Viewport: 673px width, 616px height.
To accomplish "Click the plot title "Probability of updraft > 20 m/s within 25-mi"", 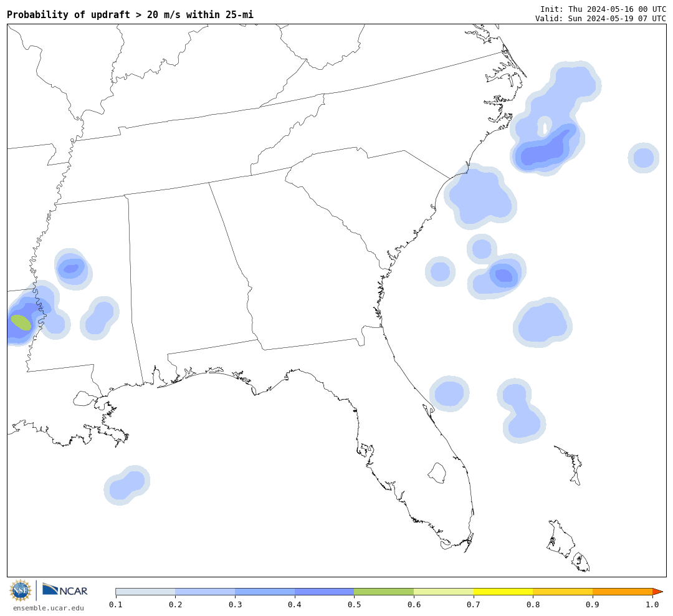I will (x=130, y=14).
